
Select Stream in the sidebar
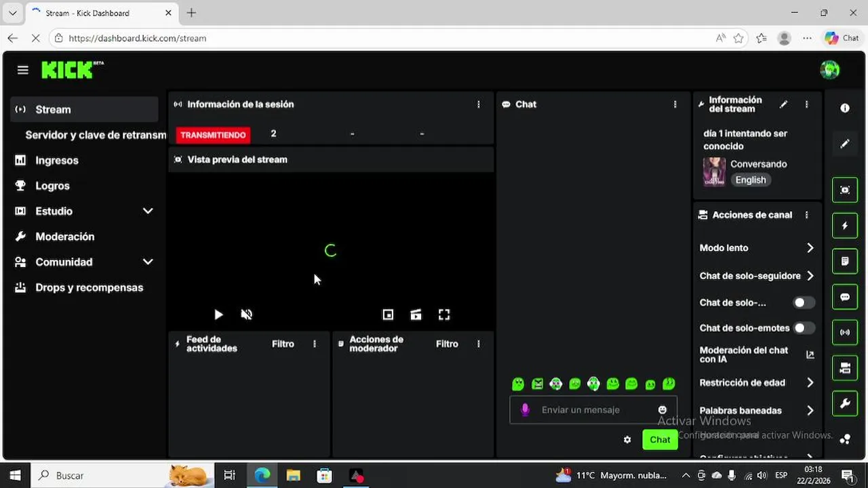click(84, 109)
